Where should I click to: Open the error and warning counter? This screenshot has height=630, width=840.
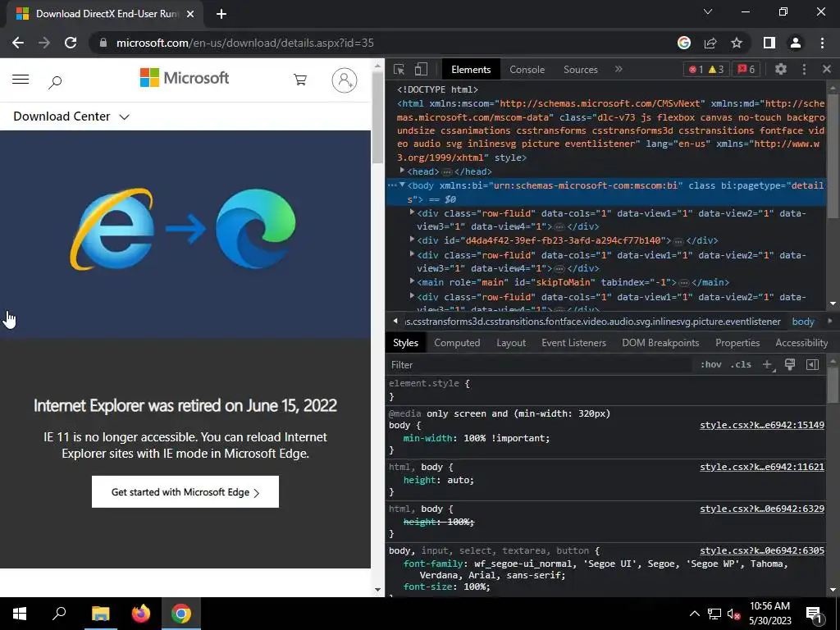click(706, 69)
